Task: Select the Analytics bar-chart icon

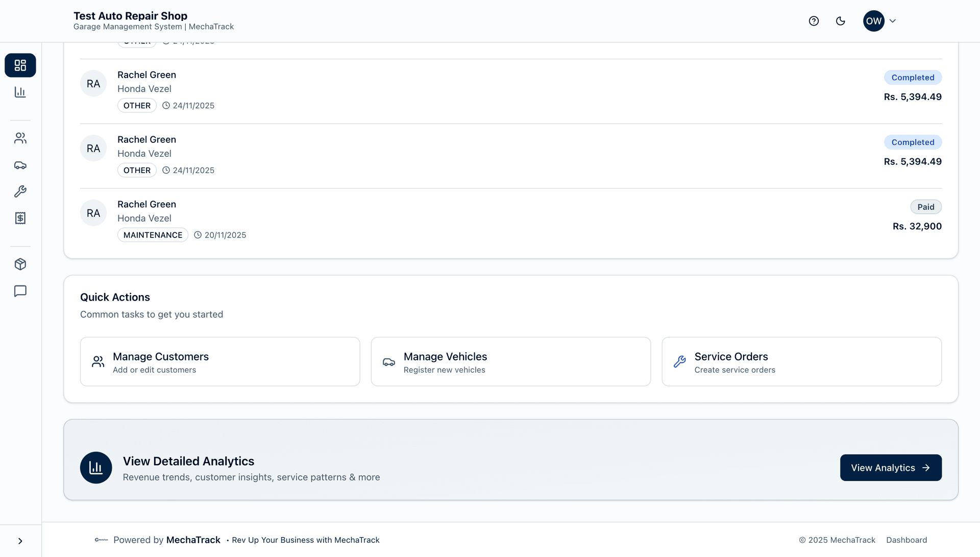Action: click(20, 92)
